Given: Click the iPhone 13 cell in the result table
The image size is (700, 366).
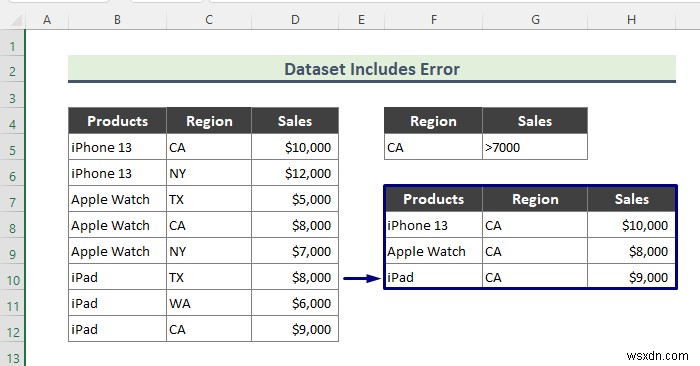Looking at the screenshot, I should [433, 225].
